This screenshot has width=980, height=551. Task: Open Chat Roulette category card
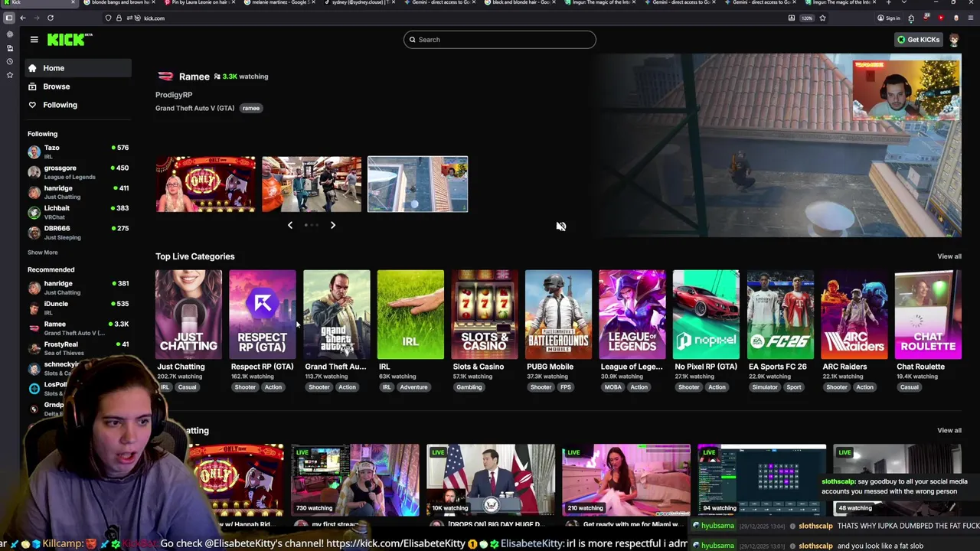928,315
